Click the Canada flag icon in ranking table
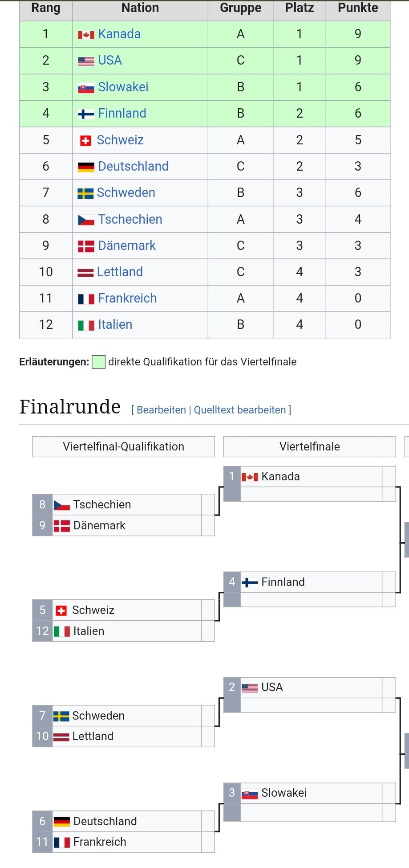This screenshot has width=409, height=868. pos(86,35)
